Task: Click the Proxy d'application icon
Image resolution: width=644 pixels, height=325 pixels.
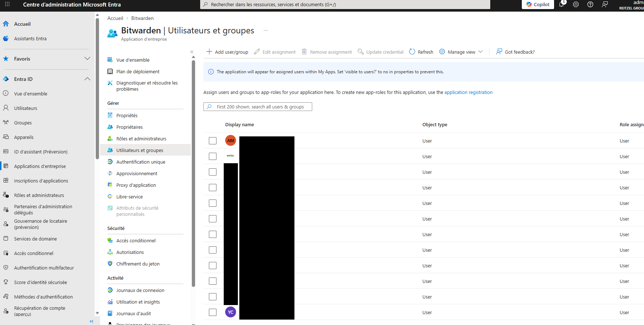Action: pos(110,185)
